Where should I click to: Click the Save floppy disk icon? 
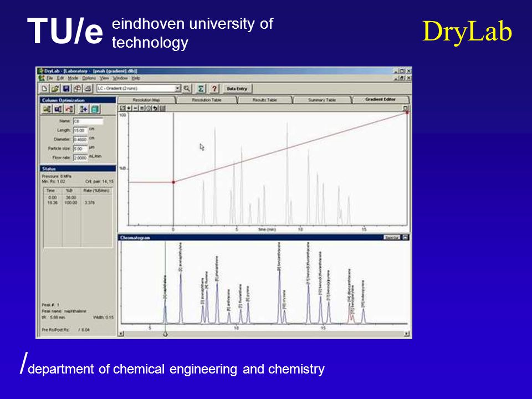click(x=66, y=89)
